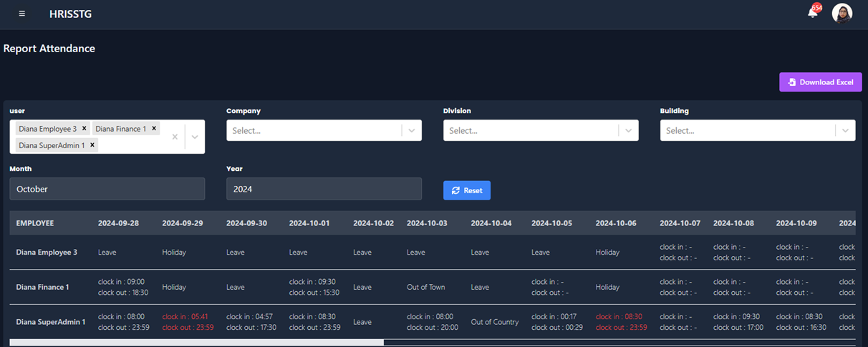Click Diana Finance 1 Leave on 2024-10-04
This screenshot has width=868, height=347.
(x=481, y=287)
